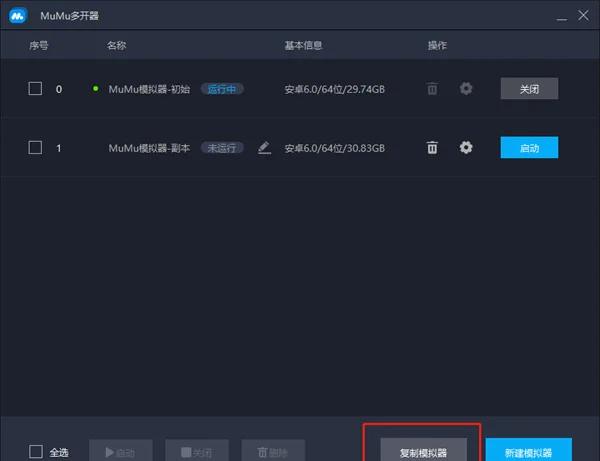Click trash icon in MuMu模拟器-初始 row
This screenshot has height=461, width=600.
coord(432,89)
